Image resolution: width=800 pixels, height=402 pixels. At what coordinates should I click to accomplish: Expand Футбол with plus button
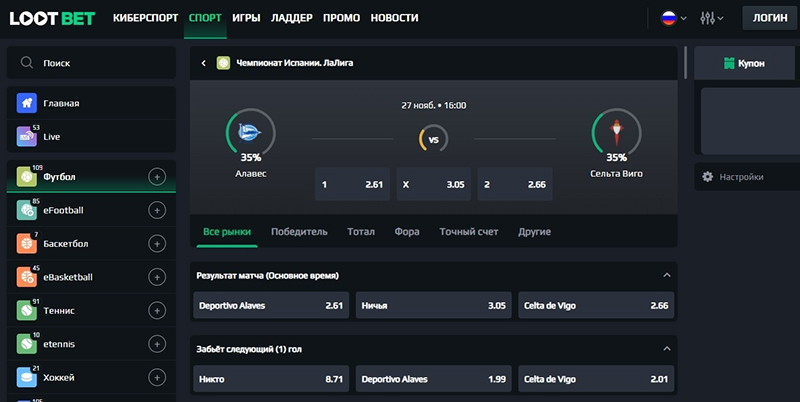[157, 177]
